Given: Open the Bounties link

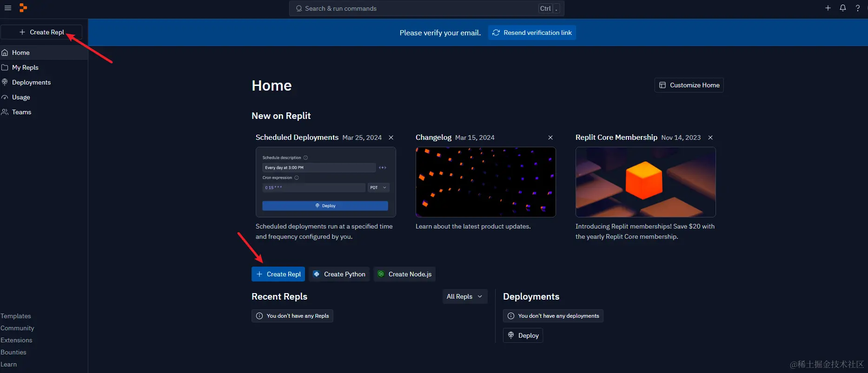Looking at the screenshot, I should click(13, 352).
